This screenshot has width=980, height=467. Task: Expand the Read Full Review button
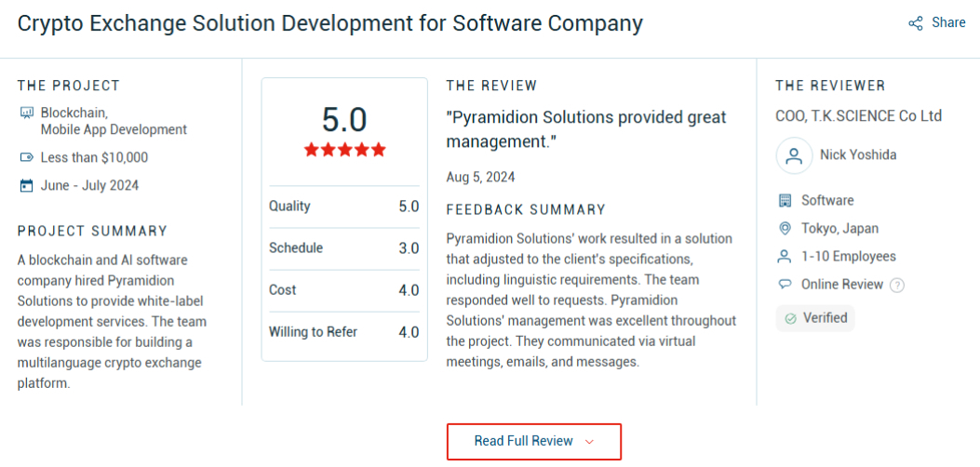point(533,441)
